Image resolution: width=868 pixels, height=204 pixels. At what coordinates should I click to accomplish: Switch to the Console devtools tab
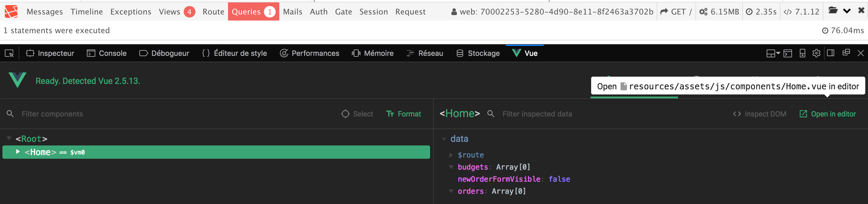point(106,53)
